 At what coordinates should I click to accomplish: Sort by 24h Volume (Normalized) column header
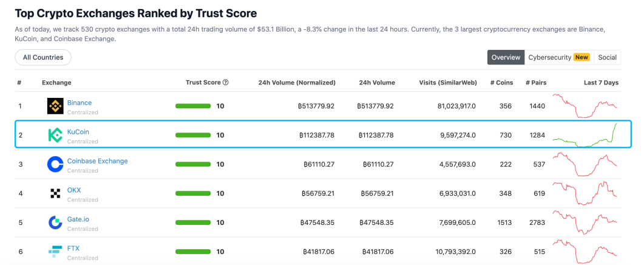pyautogui.click(x=297, y=82)
